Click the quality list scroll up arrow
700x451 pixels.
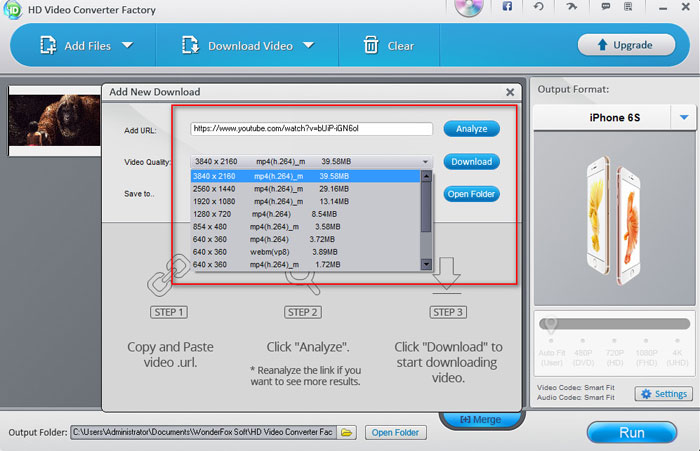click(426, 176)
